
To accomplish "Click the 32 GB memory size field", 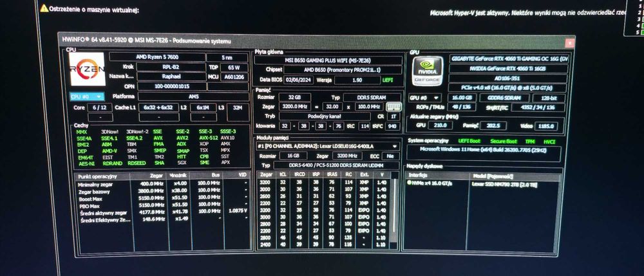I will tap(294, 97).
